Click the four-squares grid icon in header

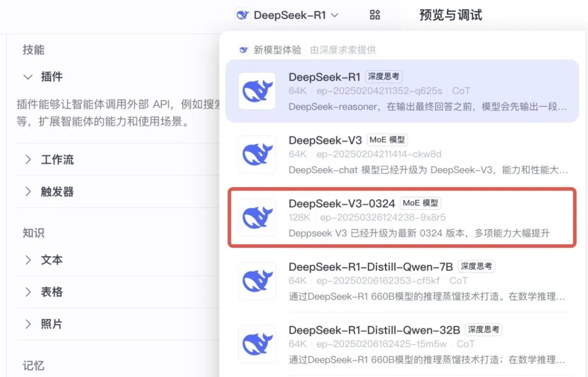[x=375, y=15]
